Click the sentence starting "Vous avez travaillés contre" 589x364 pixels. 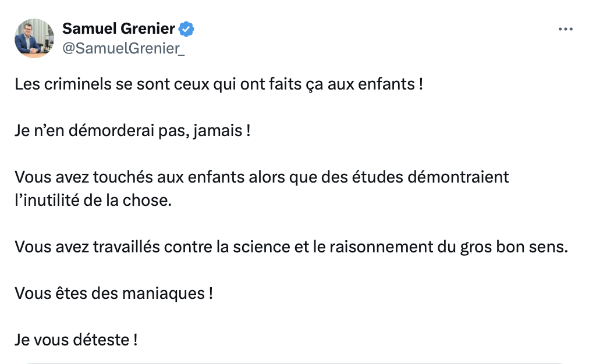[x=291, y=247]
